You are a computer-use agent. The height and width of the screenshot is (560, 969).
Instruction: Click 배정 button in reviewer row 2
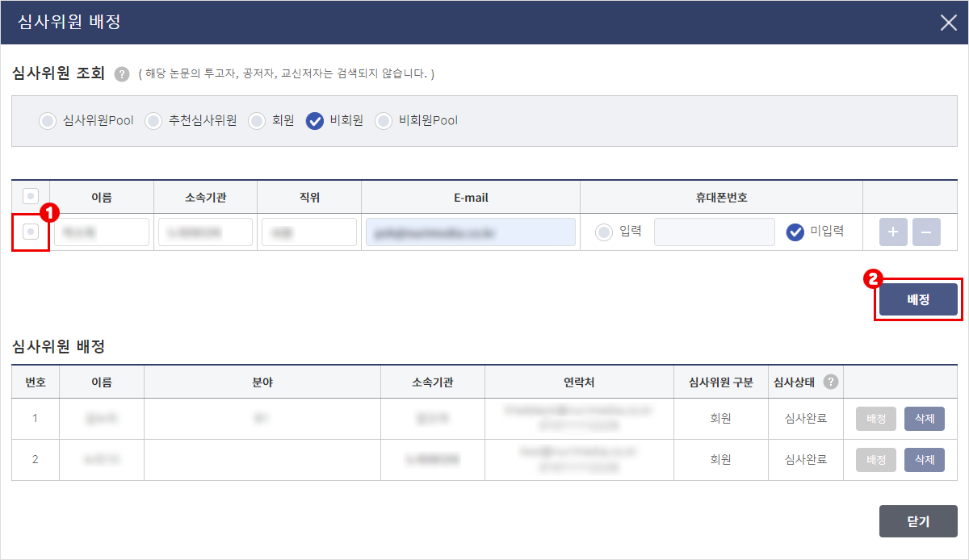876,460
